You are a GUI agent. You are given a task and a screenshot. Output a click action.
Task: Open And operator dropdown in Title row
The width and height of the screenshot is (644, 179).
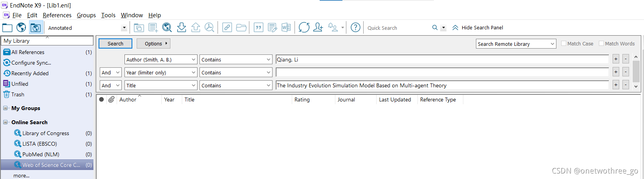pos(110,85)
